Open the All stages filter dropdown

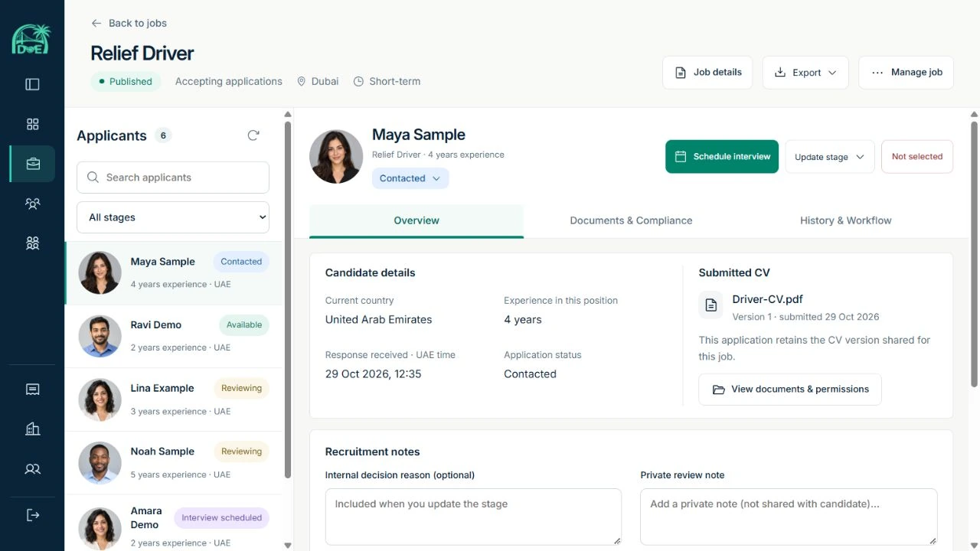point(173,217)
